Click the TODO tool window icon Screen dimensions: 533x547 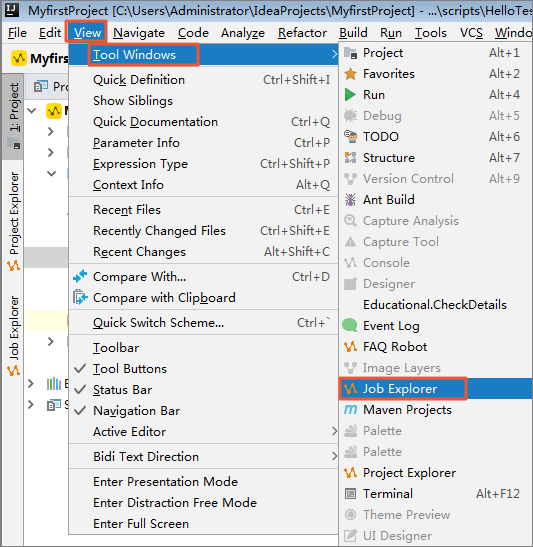(350, 137)
